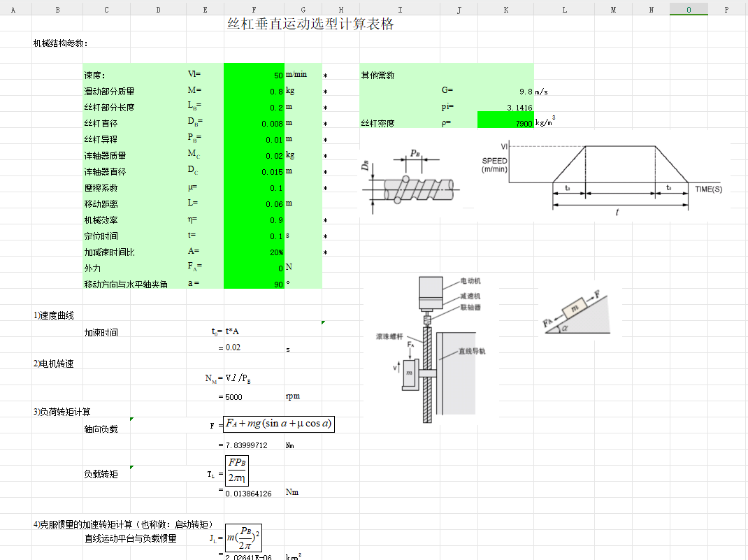Click the speed versus time trapezoid chart
748x560 pixels.
602,176
